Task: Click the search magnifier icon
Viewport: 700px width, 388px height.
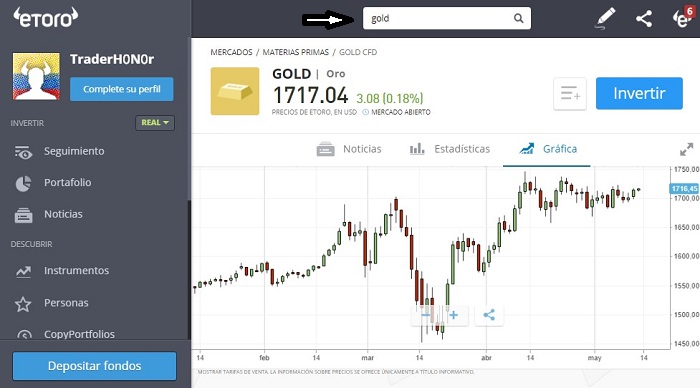Action: pos(518,18)
